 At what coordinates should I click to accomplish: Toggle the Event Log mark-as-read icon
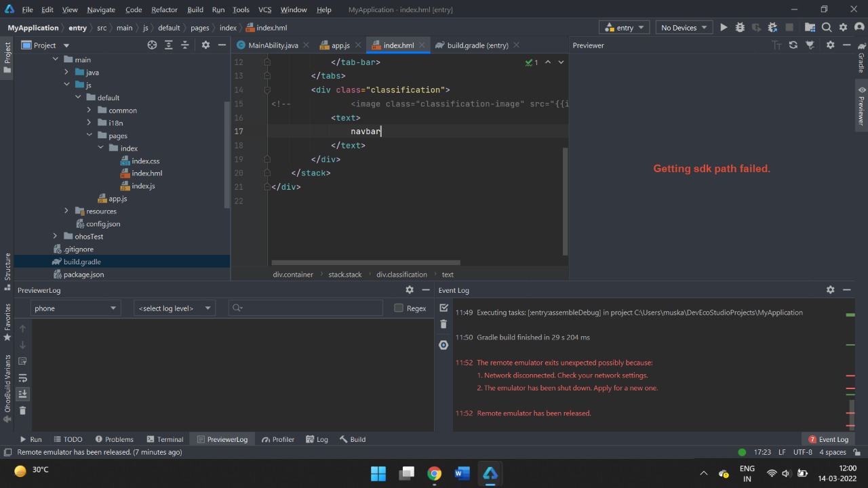pyautogui.click(x=443, y=308)
